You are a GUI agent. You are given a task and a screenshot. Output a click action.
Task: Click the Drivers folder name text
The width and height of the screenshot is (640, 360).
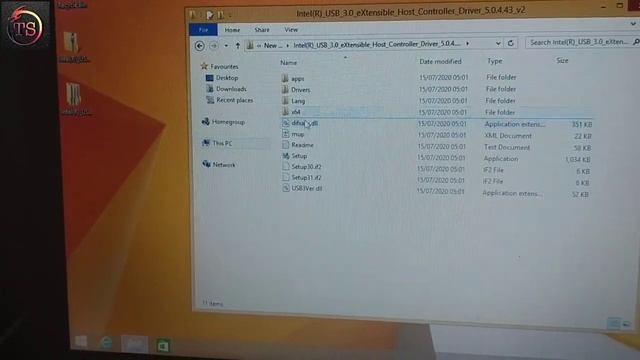tap(300, 89)
